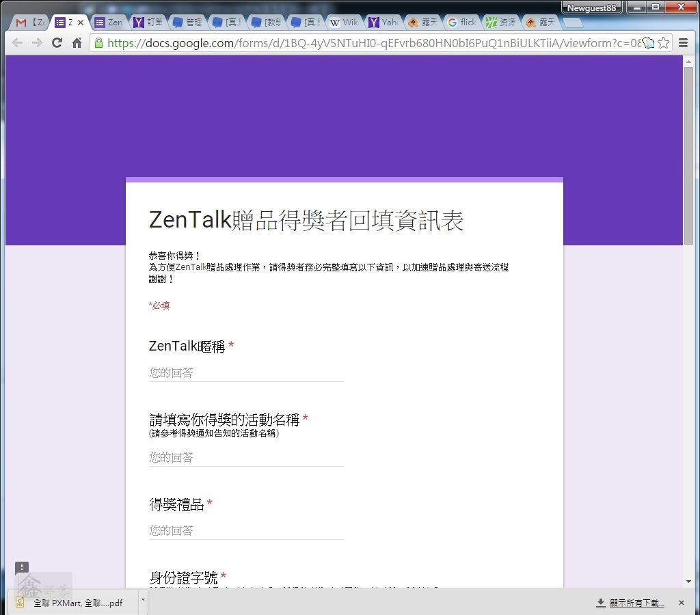Close the downloads bar
Viewport: 700px width, 615px height.
tap(682, 603)
